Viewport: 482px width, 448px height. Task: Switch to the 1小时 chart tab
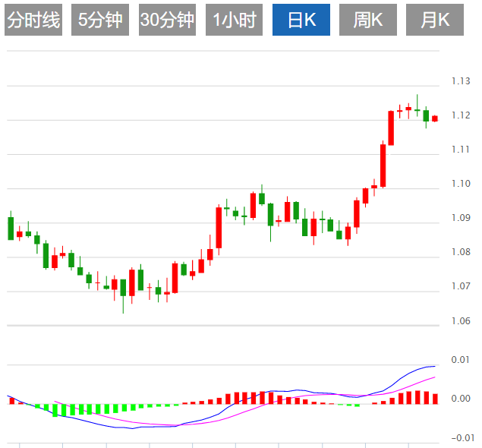pos(235,20)
